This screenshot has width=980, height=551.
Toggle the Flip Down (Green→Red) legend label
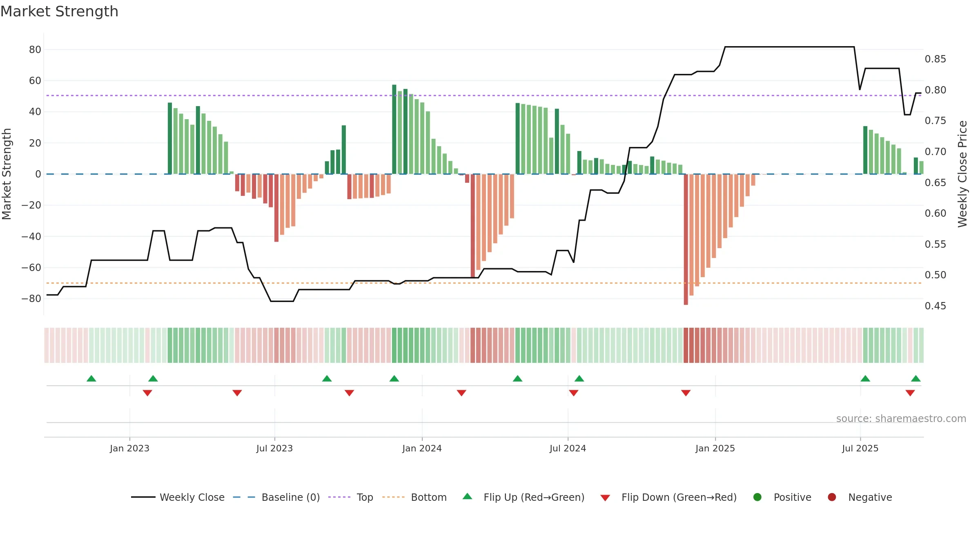[x=679, y=497]
